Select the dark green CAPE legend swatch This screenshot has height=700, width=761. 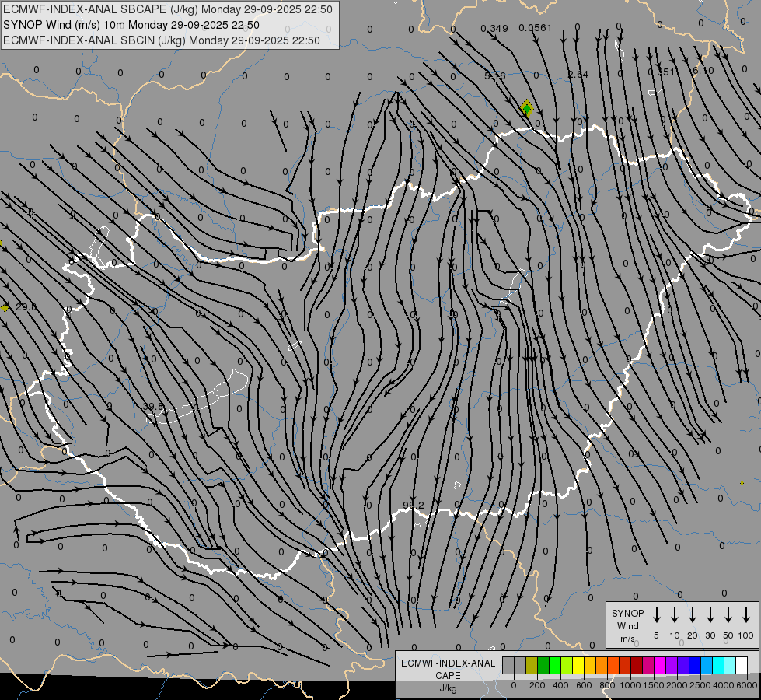(x=543, y=665)
